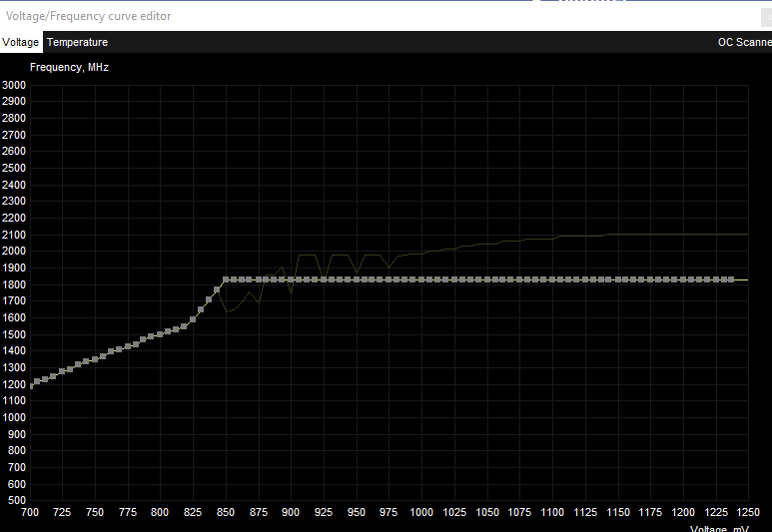Click the 3000 label on frequency axis

click(14, 85)
